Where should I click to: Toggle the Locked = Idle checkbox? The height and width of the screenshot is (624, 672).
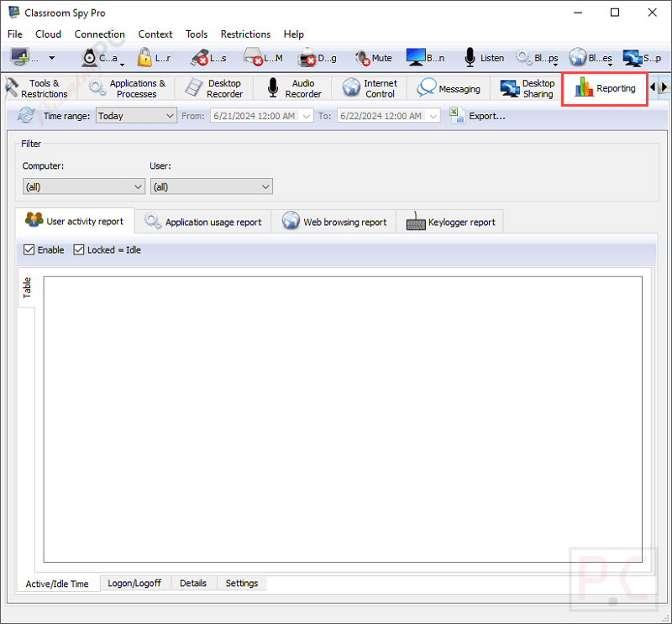78,250
